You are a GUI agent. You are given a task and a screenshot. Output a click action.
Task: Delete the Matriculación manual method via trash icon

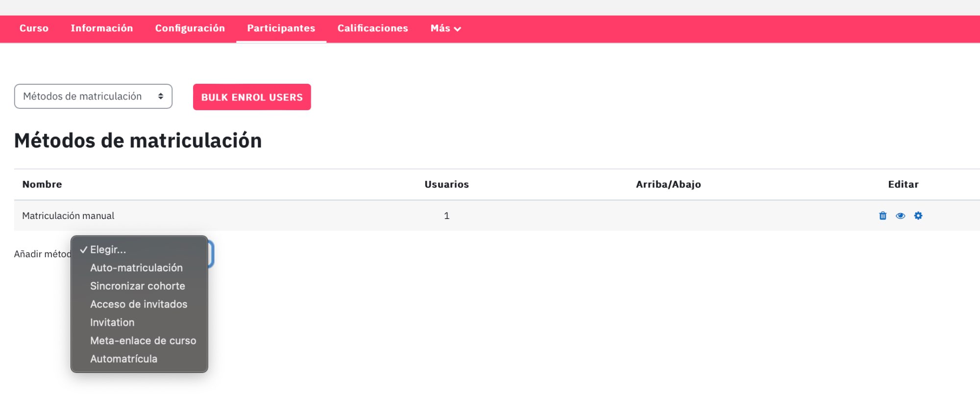click(882, 216)
